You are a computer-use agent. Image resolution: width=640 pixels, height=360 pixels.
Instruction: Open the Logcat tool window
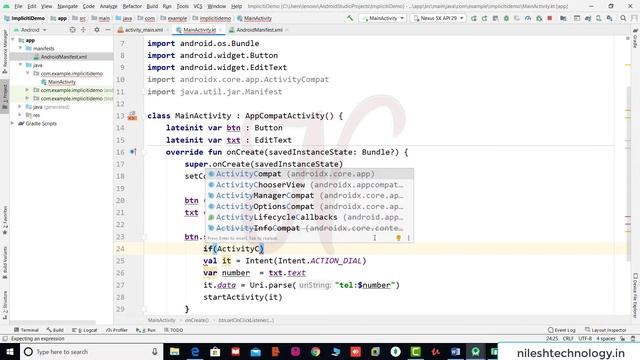click(84, 330)
